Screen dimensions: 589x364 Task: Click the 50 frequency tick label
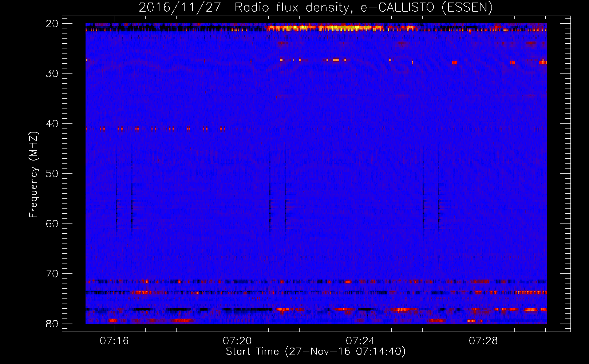click(x=52, y=174)
